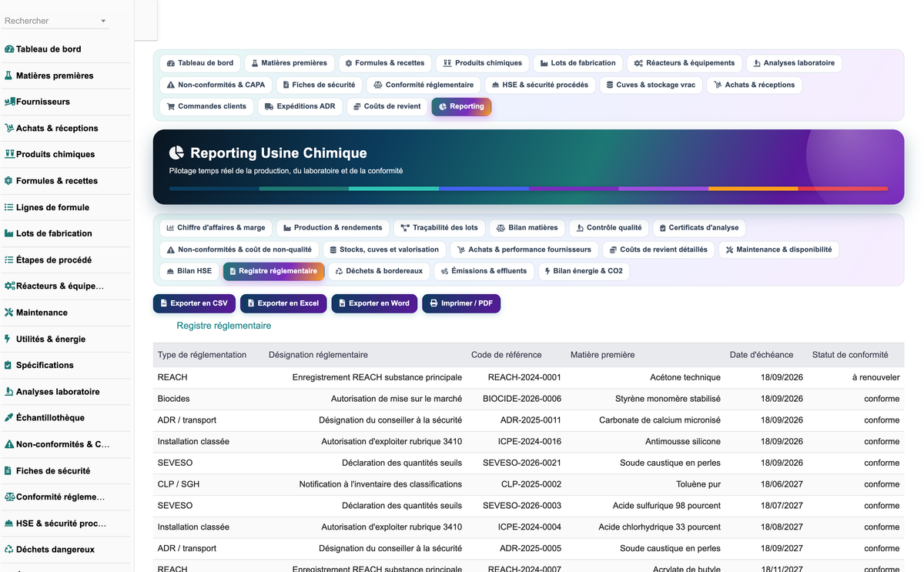
Task: Show Traçabilité des lots report
Action: pos(439,228)
